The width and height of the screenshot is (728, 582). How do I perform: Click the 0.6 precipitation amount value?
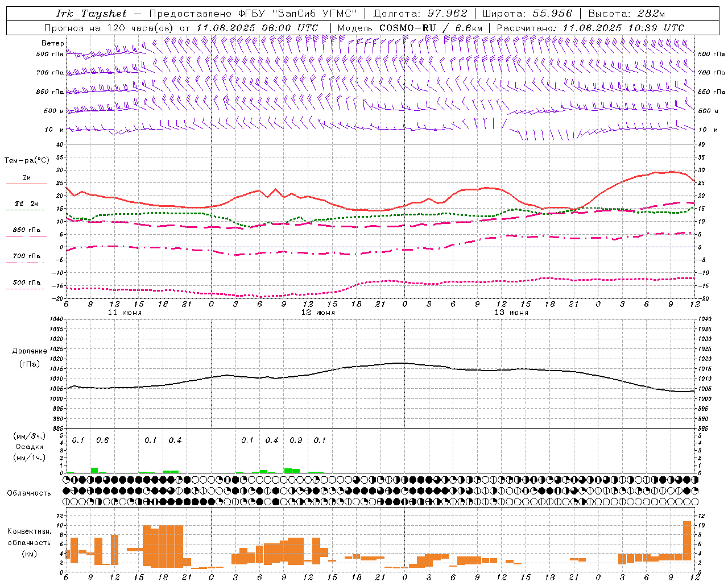[x=102, y=440]
